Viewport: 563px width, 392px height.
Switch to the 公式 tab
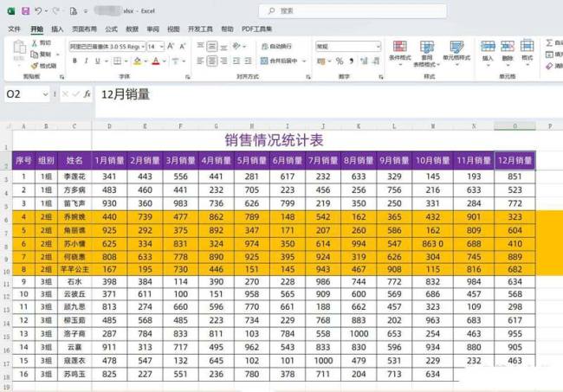111,29
